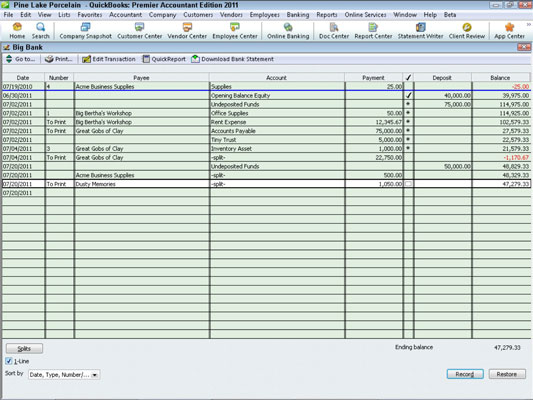The width and height of the screenshot is (533, 400).
Task: Open the Go to... navigation button
Action: click(x=21, y=59)
